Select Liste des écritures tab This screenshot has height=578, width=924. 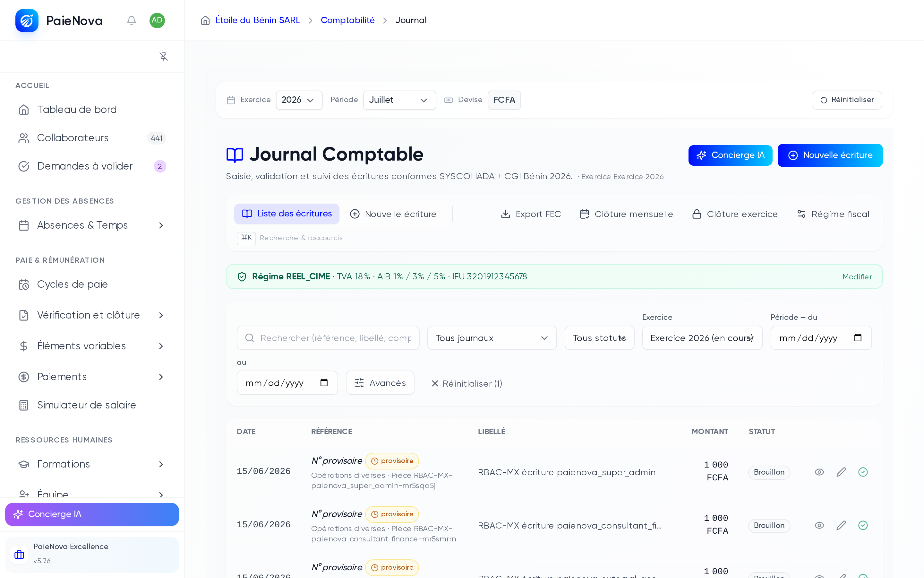pyautogui.click(x=287, y=214)
